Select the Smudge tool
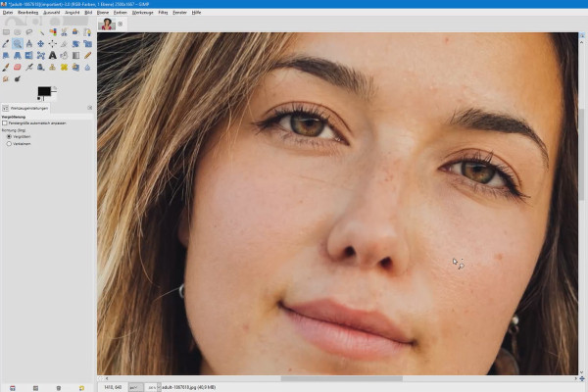Screen dimensions: 588x392 coord(6,78)
